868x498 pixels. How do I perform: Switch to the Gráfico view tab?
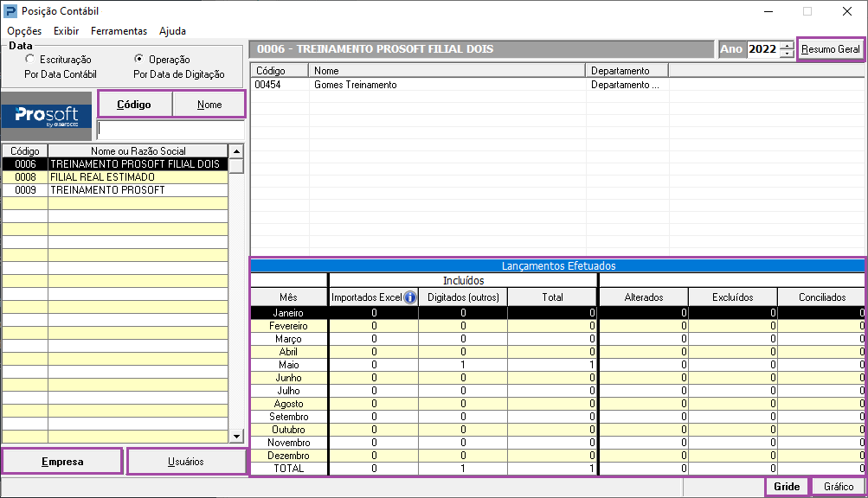tap(838, 487)
